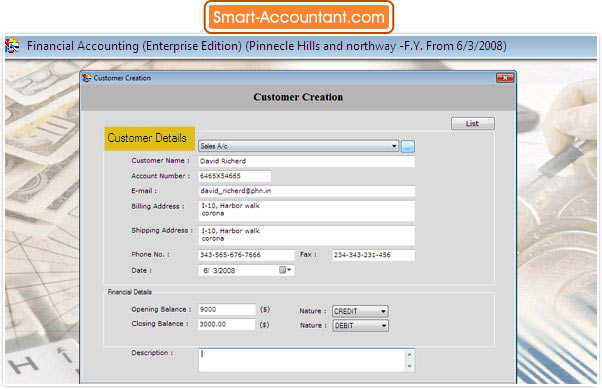Click the Smart-Accountant.com banner link
This screenshot has width=602, height=389.
click(x=299, y=17)
